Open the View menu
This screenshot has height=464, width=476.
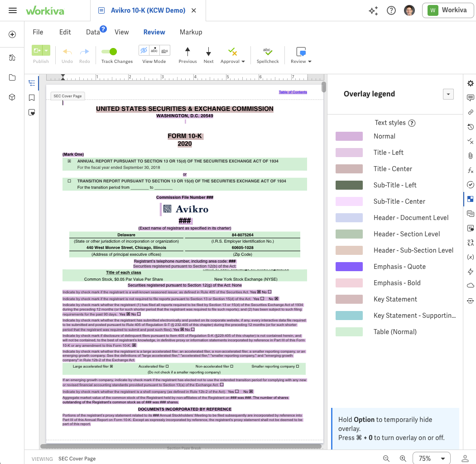pyautogui.click(x=122, y=32)
